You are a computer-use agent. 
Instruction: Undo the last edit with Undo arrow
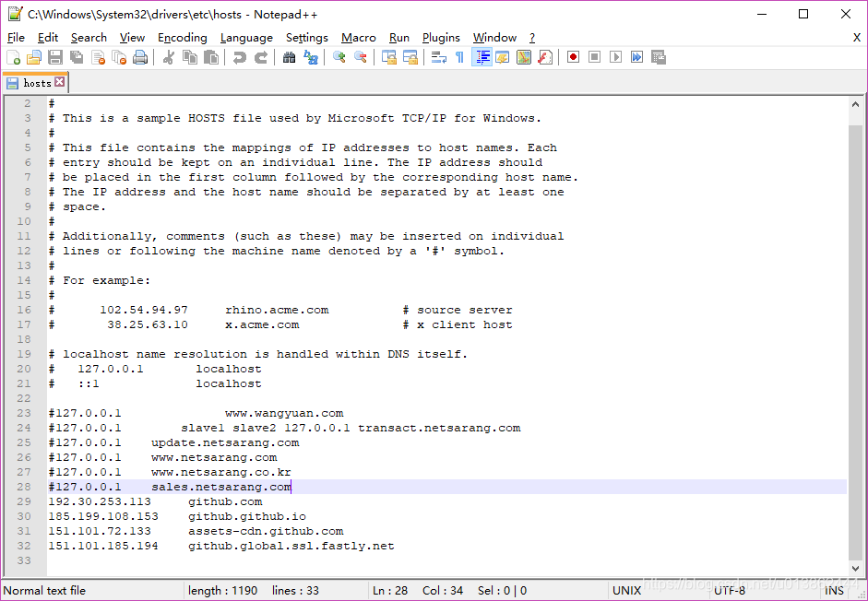(x=239, y=57)
